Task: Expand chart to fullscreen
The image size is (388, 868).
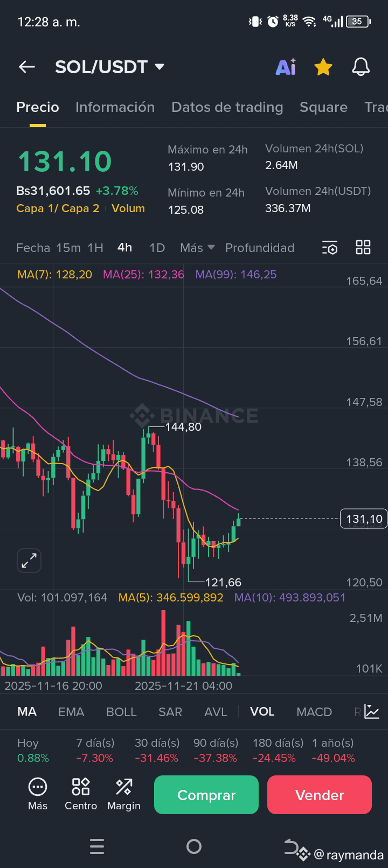Action: click(29, 561)
